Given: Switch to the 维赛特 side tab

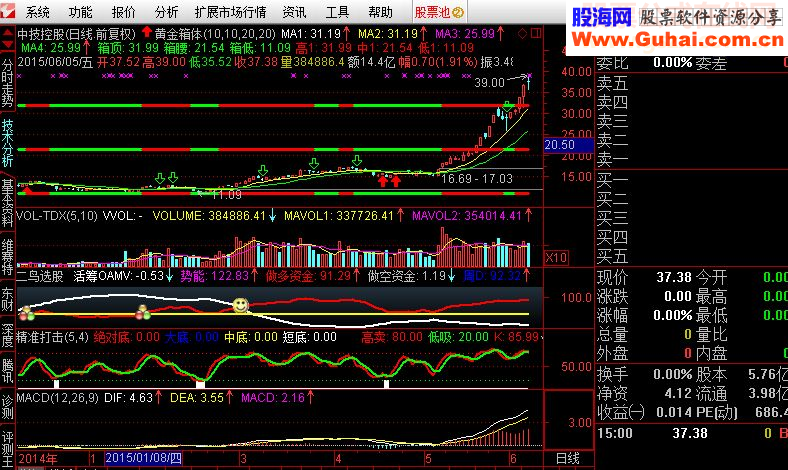Looking at the screenshot, I should point(7,256).
